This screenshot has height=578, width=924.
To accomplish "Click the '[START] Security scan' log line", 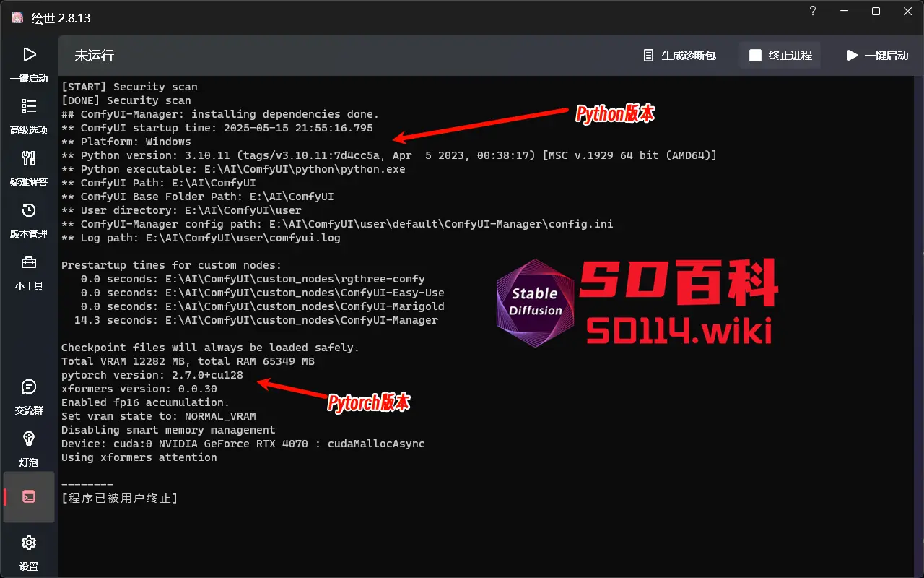I will (129, 87).
